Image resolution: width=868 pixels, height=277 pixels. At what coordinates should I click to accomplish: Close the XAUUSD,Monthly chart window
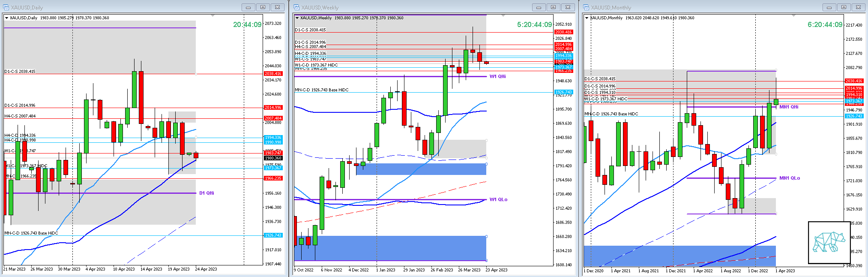coord(858,7)
